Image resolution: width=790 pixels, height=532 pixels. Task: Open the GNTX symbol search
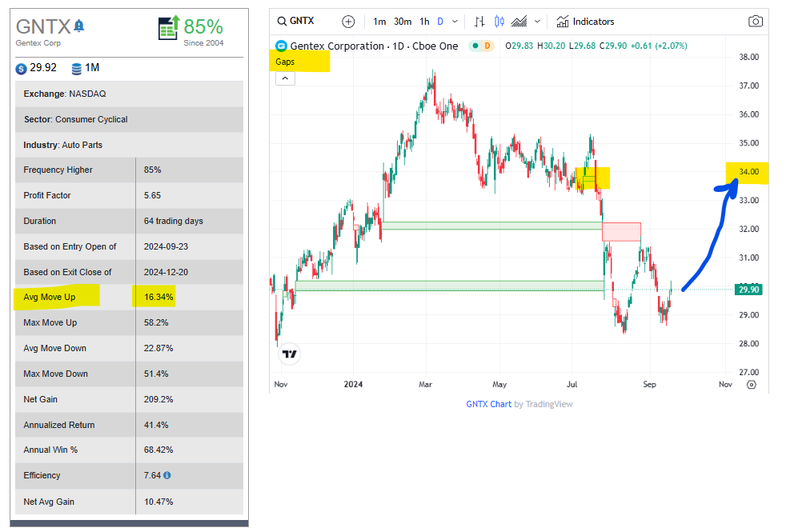(295, 21)
